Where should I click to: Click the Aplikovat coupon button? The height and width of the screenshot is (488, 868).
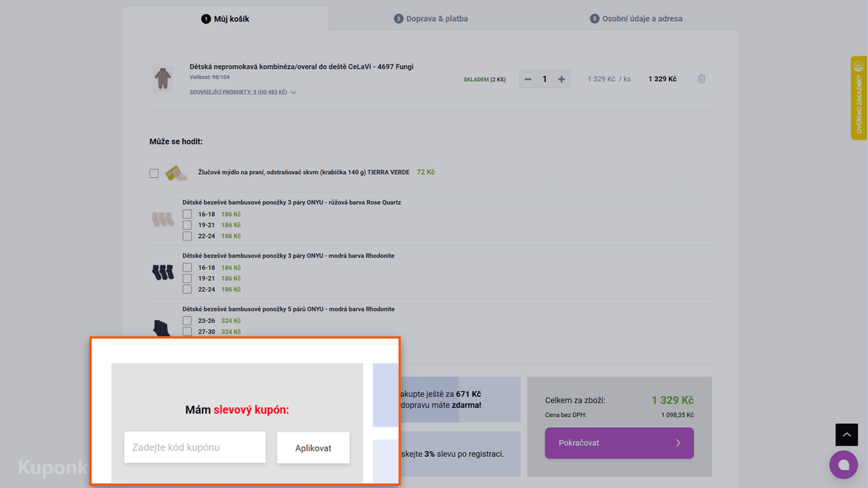point(313,448)
